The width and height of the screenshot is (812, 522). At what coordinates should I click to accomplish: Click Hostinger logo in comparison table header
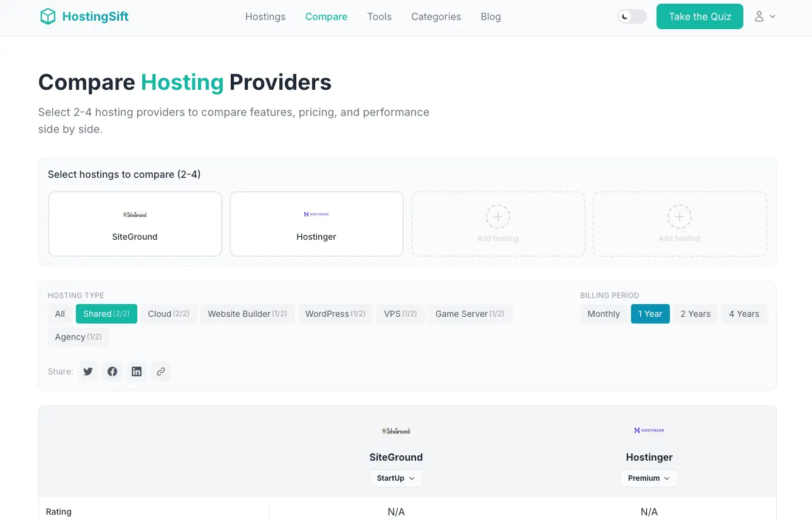(649, 430)
